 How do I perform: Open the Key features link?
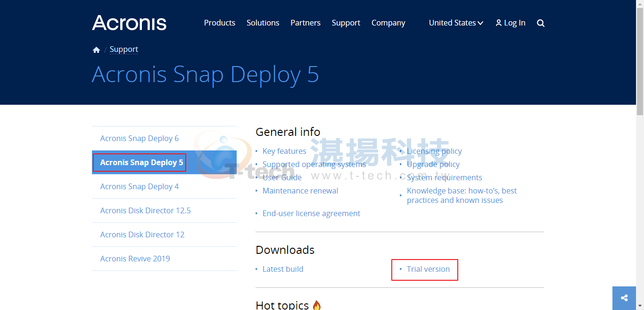tap(284, 151)
